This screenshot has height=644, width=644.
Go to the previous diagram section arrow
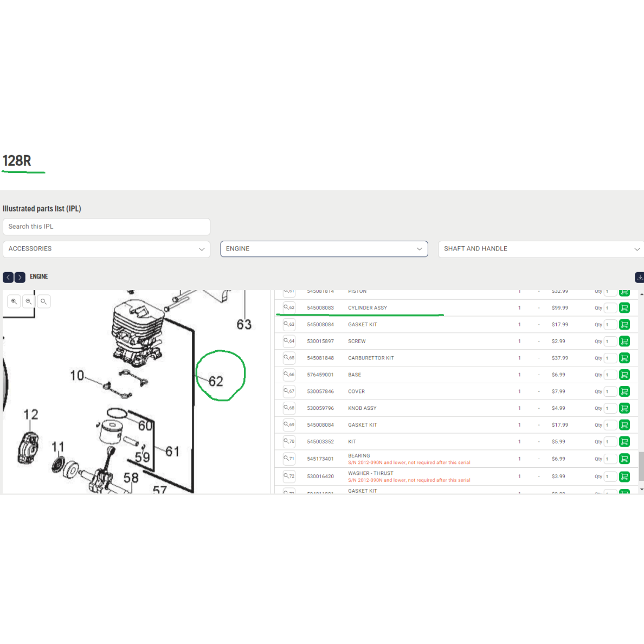pos(8,277)
